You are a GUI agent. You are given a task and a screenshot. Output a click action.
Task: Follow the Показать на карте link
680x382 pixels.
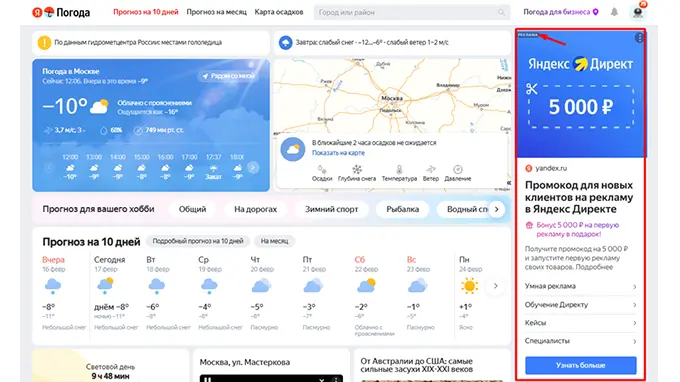[x=338, y=153]
